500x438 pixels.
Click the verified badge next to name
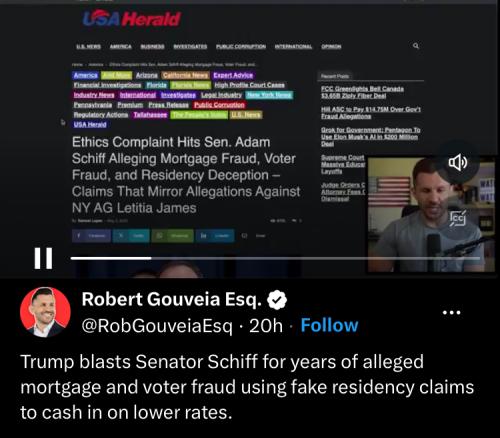tap(277, 300)
